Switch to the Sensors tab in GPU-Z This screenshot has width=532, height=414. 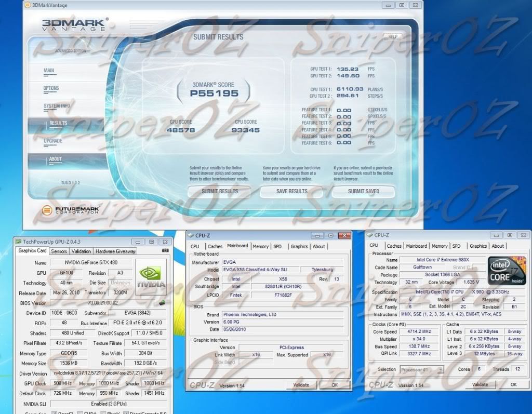point(59,251)
